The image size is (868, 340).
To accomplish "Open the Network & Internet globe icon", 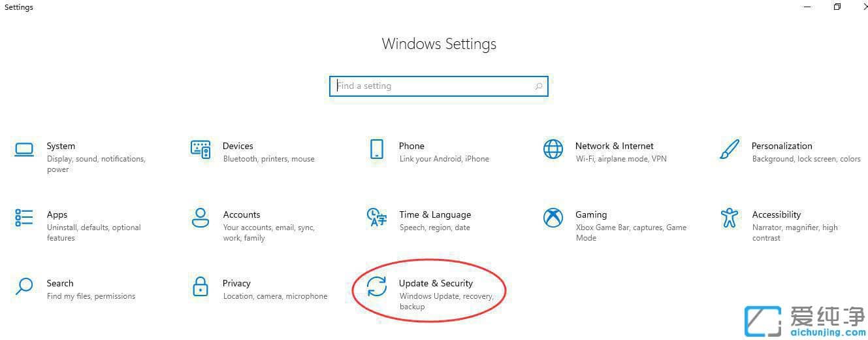I will click(x=553, y=149).
